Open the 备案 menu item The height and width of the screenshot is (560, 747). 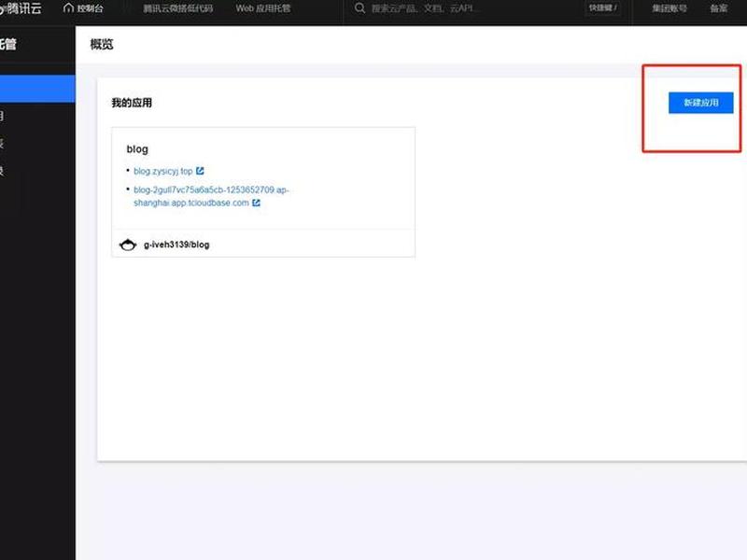[718, 8]
